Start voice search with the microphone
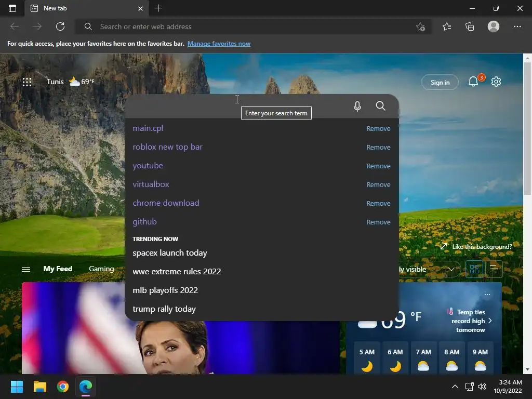532x399 pixels. pyautogui.click(x=357, y=106)
